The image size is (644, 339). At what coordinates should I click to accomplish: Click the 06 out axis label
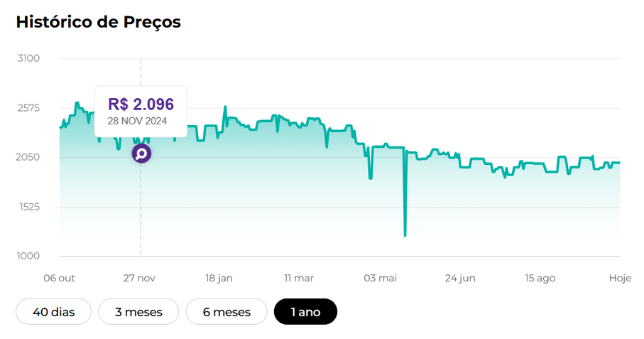[x=59, y=278]
